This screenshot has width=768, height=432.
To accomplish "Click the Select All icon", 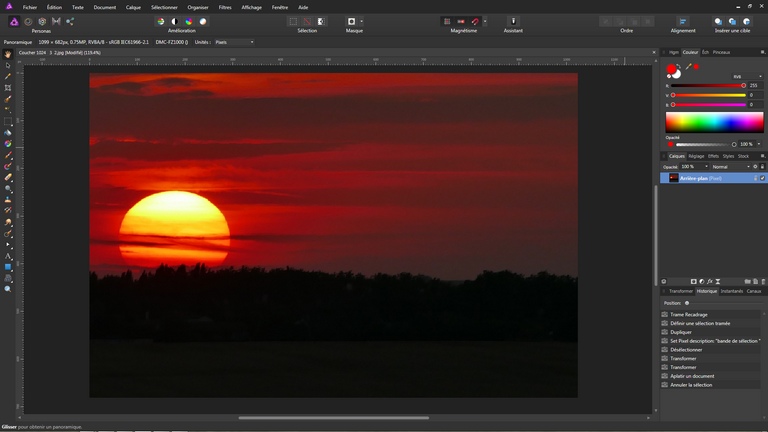I will 293,22.
